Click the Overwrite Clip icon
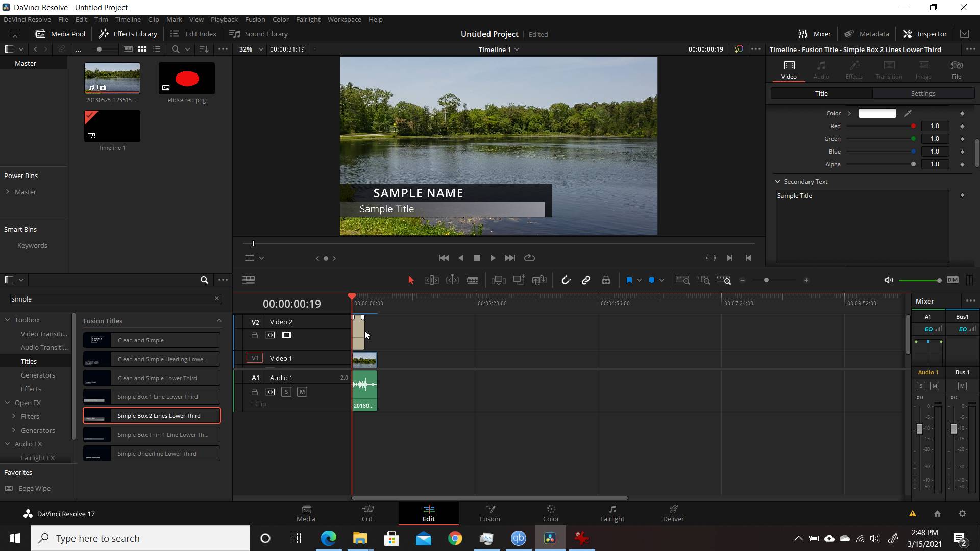The height and width of the screenshot is (551, 980). (x=519, y=280)
